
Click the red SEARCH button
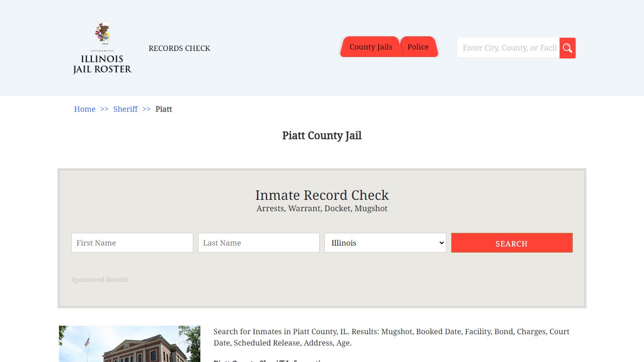512,243
